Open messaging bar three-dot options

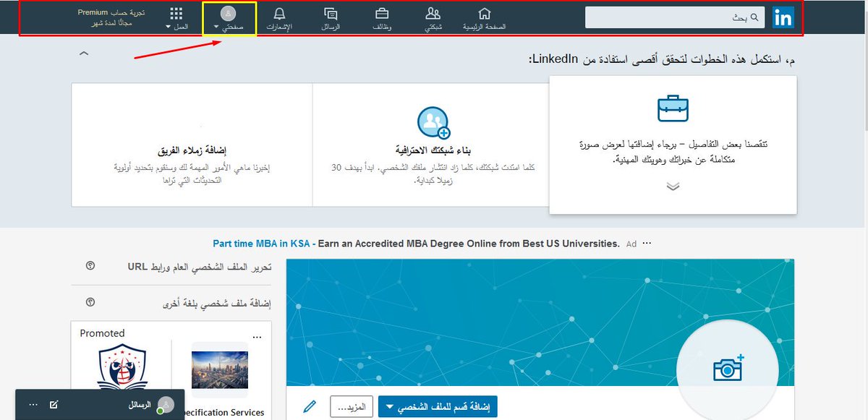33,405
